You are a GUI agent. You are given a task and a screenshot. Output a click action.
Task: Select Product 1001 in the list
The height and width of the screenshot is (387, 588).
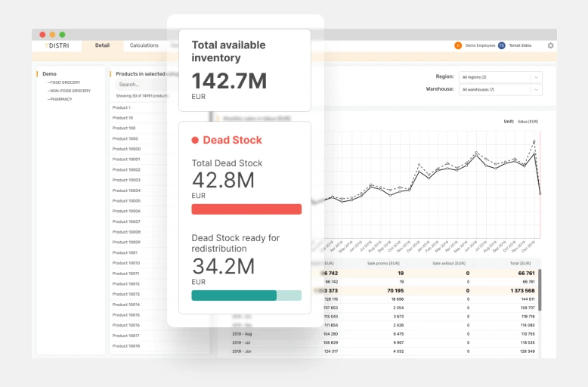(x=125, y=252)
